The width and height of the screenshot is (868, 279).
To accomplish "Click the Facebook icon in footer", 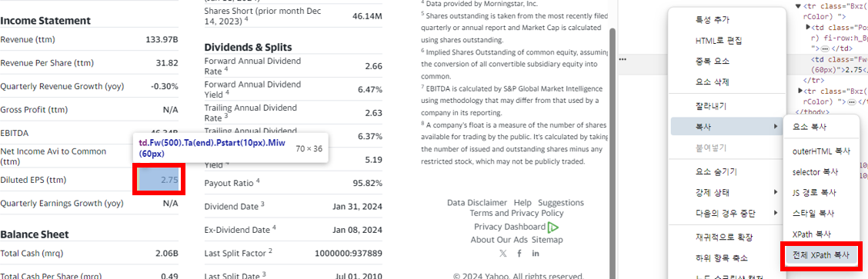I will point(519,254).
